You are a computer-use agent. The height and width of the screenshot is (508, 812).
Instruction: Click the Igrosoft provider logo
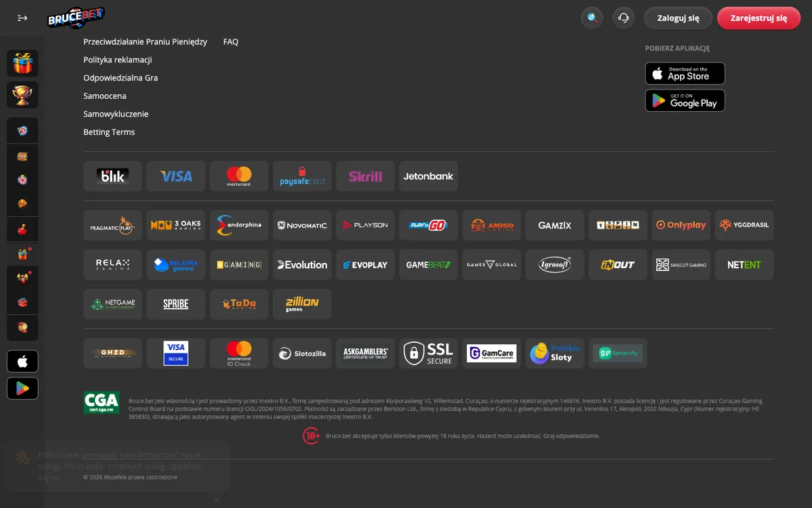pos(555,265)
